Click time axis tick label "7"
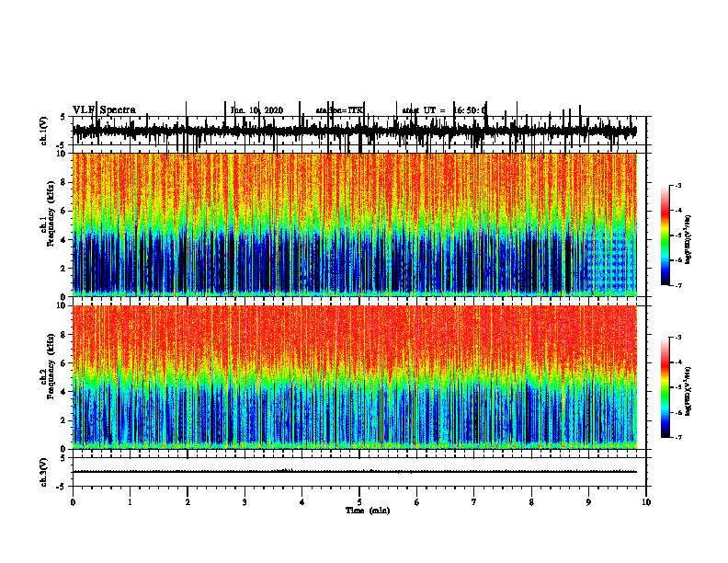The image size is (728, 563). pos(474,502)
